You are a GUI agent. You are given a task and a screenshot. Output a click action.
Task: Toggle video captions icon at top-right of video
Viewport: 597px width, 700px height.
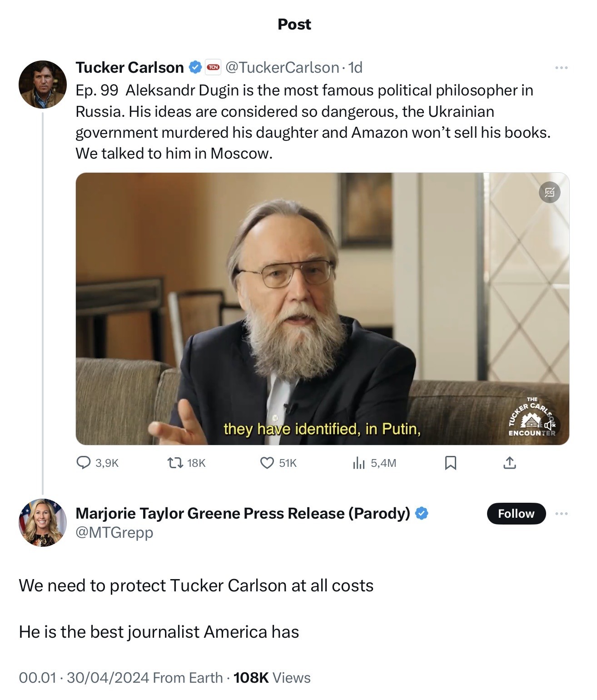tap(549, 192)
